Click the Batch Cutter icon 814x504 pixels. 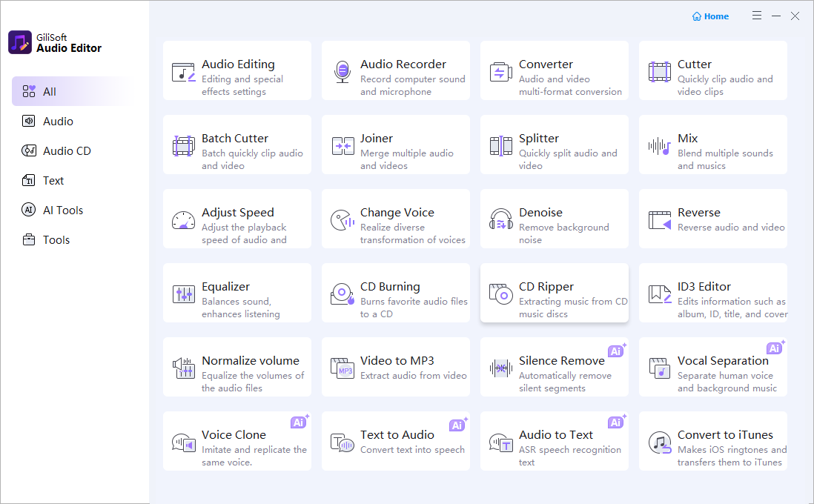183,146
